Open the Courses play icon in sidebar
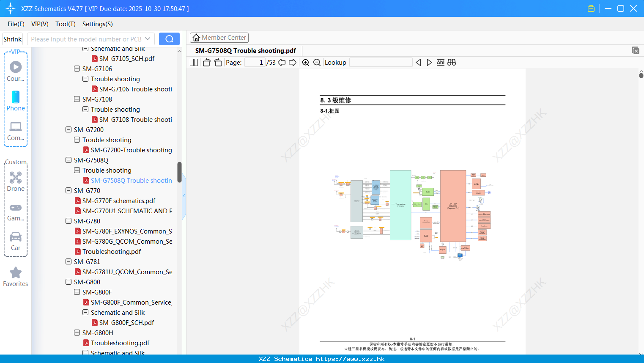 pos(16,67)
